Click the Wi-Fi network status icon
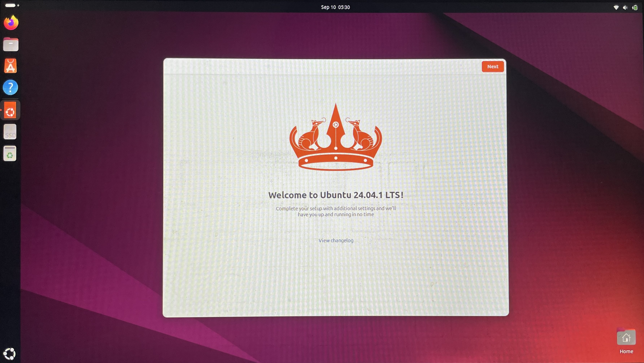 coord(616,8)
